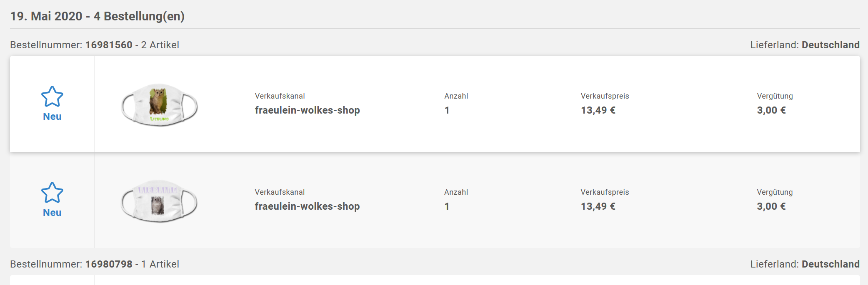Open the grey kitten face mask thumbnail
Screen dimensions: 868x285
point(159,201)
